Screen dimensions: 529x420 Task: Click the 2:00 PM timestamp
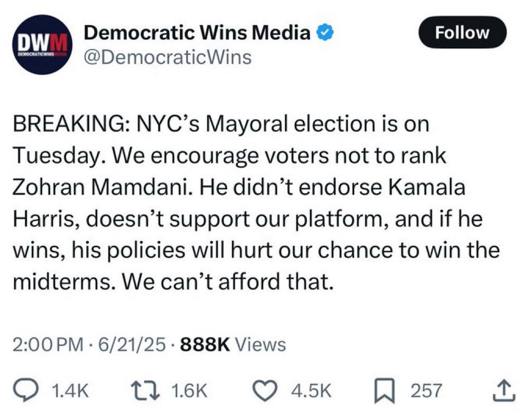click(x=48, y=345)
